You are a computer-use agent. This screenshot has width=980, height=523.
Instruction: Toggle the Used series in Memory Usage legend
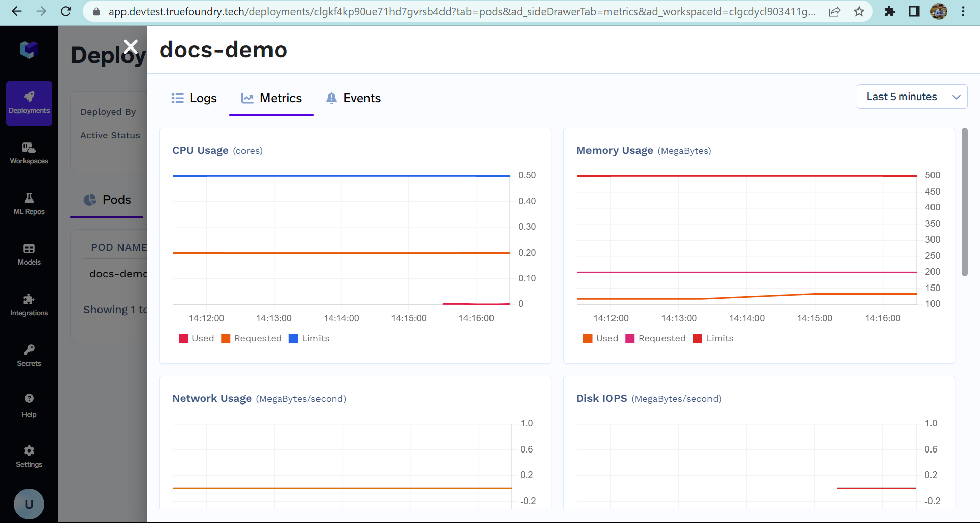(601, 339)
